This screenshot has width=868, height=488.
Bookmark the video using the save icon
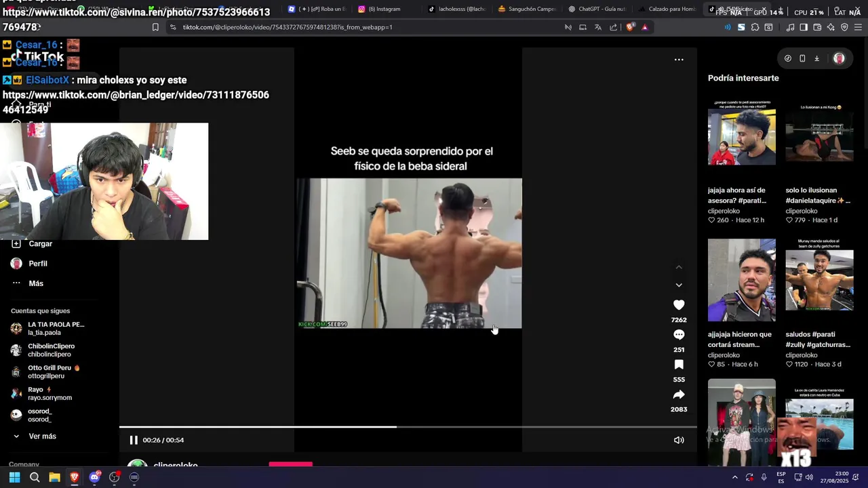pyautogui.click(x=679, y=365)
